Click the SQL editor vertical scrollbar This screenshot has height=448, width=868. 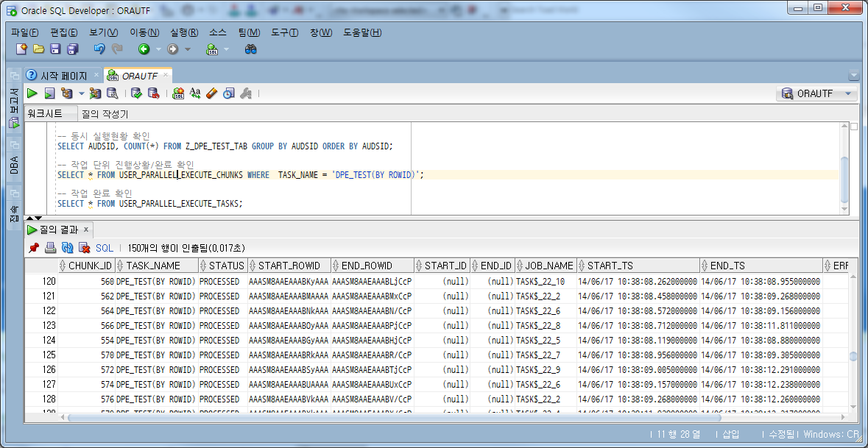click(844, 180)
